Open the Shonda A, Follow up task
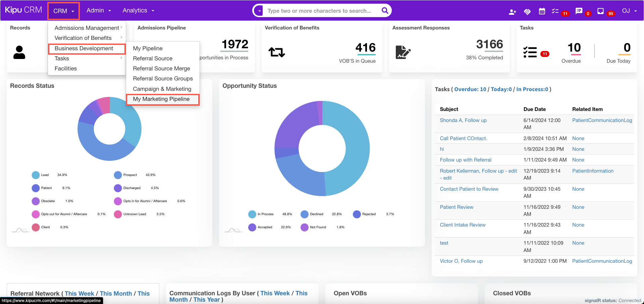Screen dimensions: 644x304 (x=463, y=120)
